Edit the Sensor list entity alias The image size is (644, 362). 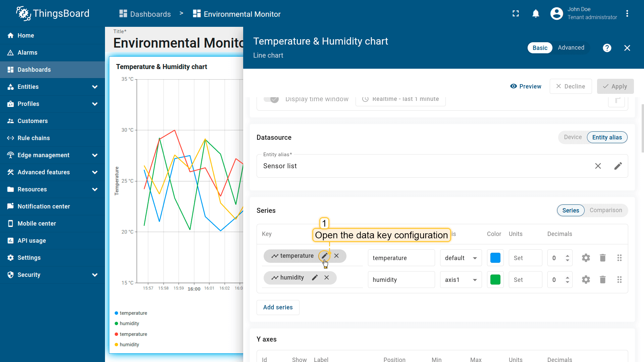coord(618,166)
